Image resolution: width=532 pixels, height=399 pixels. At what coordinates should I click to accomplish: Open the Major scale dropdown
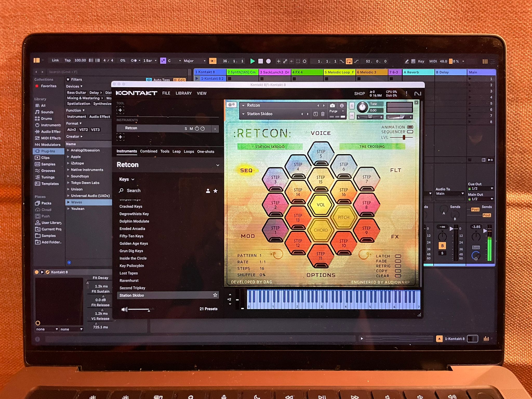coord(194,61)
